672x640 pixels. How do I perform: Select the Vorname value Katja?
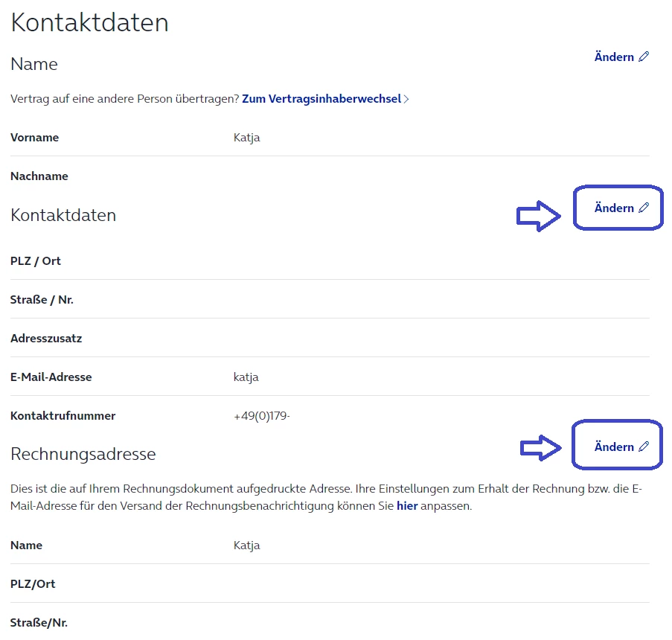pos(246,138)
